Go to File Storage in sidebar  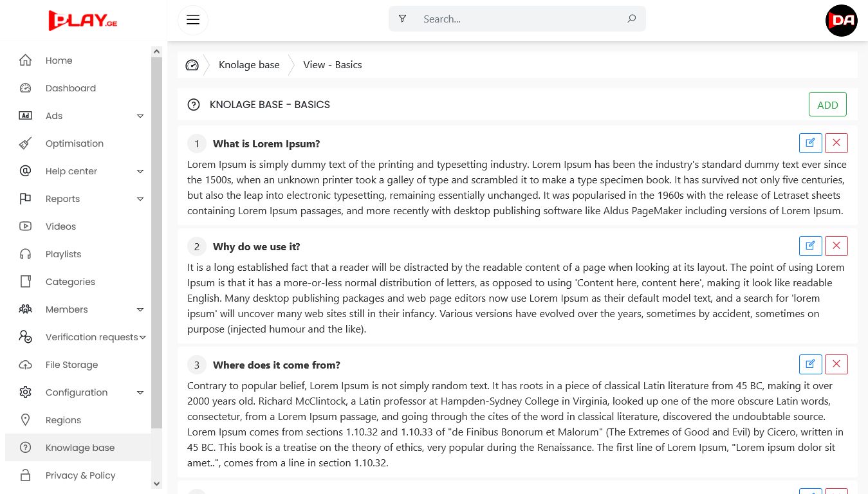(x=71, y=365)
